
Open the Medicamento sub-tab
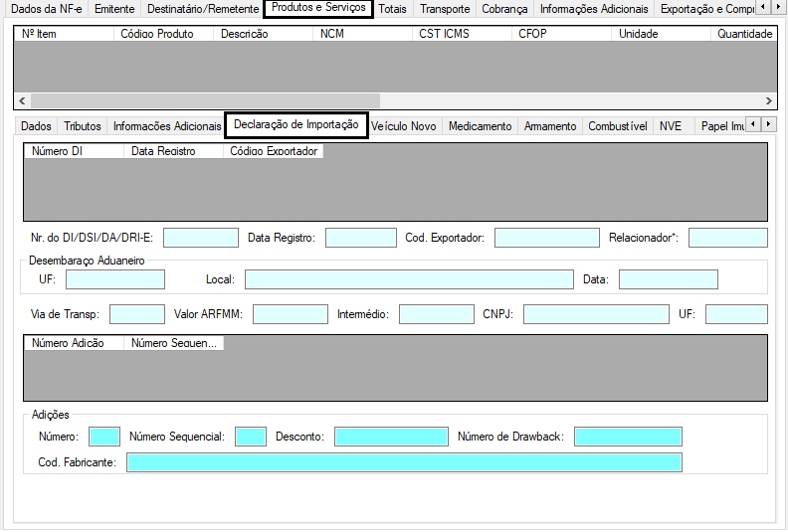(480, 126)
